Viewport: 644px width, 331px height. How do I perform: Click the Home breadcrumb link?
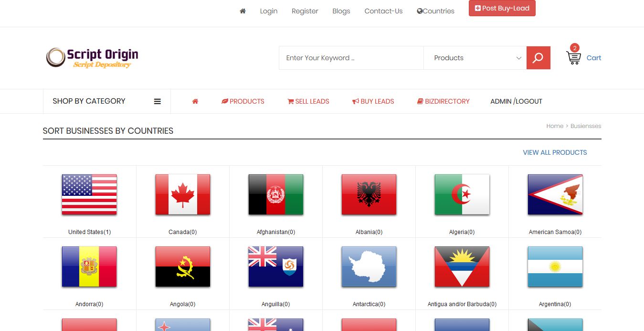(x=555, y=126)
